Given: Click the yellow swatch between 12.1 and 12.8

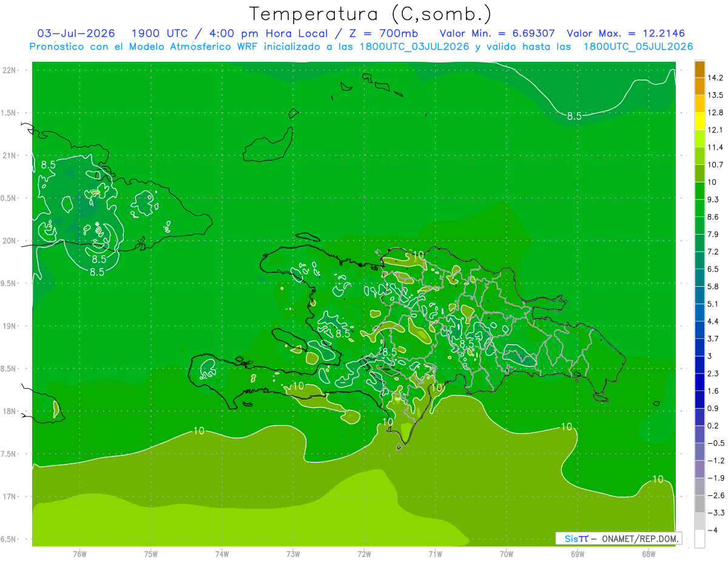Looking at the screenshot, I should point(699,121).
